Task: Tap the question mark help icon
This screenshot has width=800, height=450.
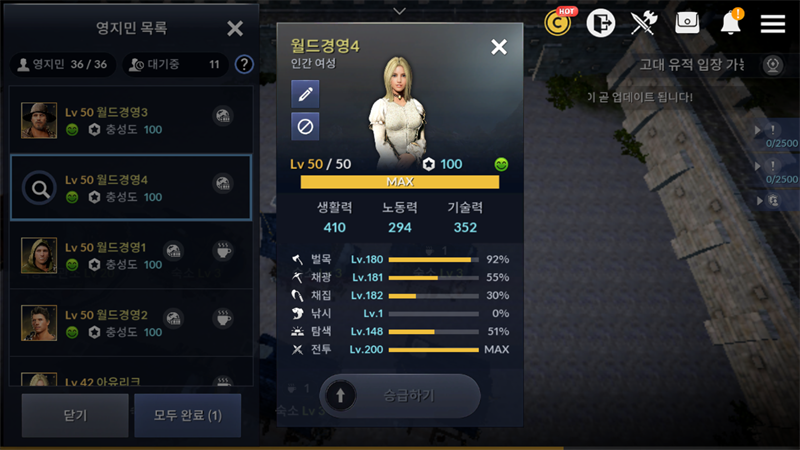Action: (244, 64)
